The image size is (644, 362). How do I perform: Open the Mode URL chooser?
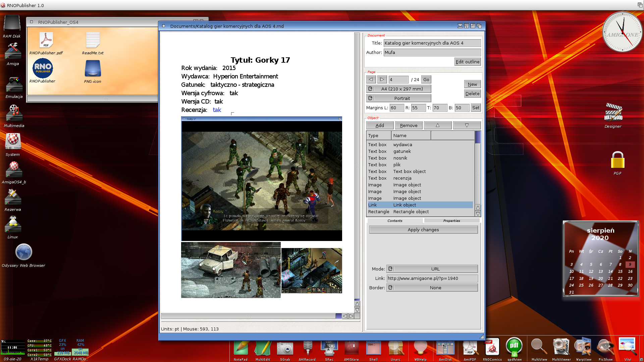pyautogui.click(x=432, y=269)
